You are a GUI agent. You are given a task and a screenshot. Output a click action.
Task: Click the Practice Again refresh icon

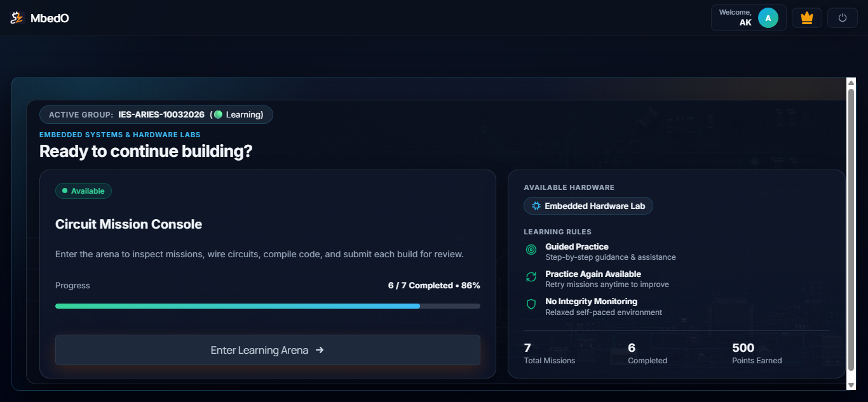click(531, 277)
